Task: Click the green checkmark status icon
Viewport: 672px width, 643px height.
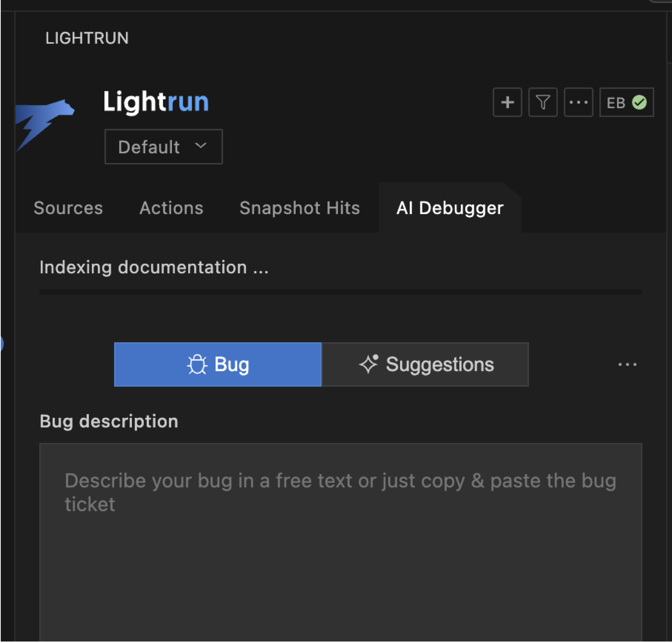Action: click(x=639, y=103)
